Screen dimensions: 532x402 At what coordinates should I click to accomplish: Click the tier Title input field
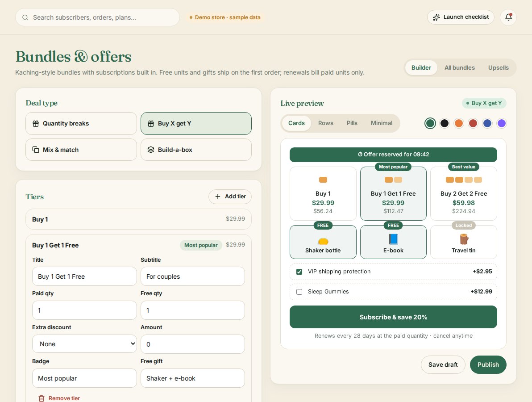84,276
